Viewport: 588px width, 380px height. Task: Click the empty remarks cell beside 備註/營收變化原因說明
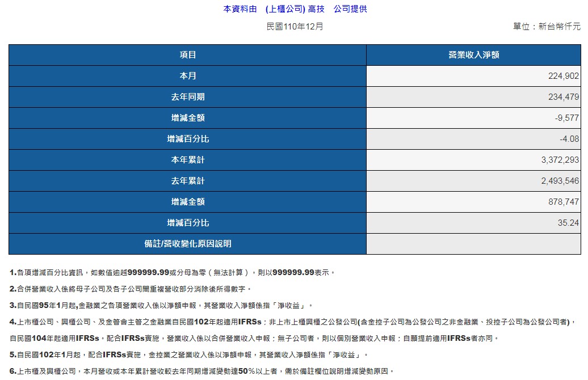click(473, 244)
